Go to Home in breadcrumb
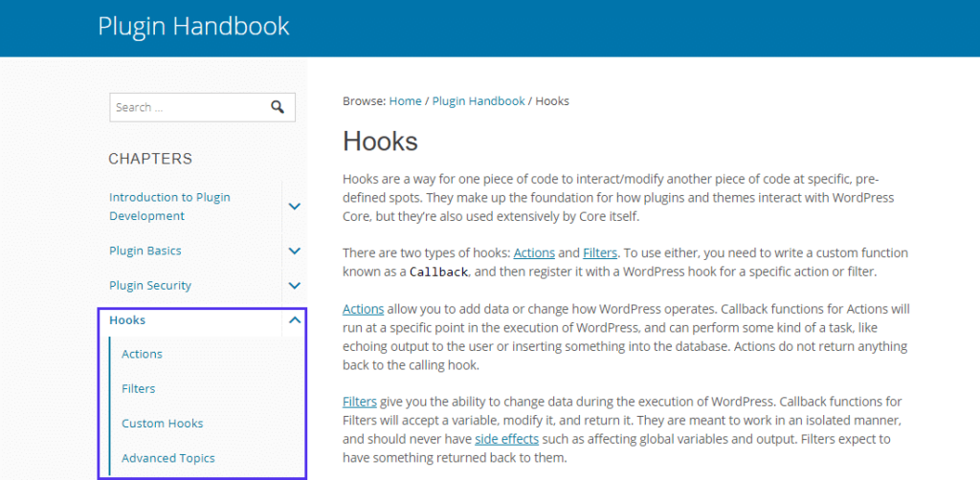 point(405,100)
